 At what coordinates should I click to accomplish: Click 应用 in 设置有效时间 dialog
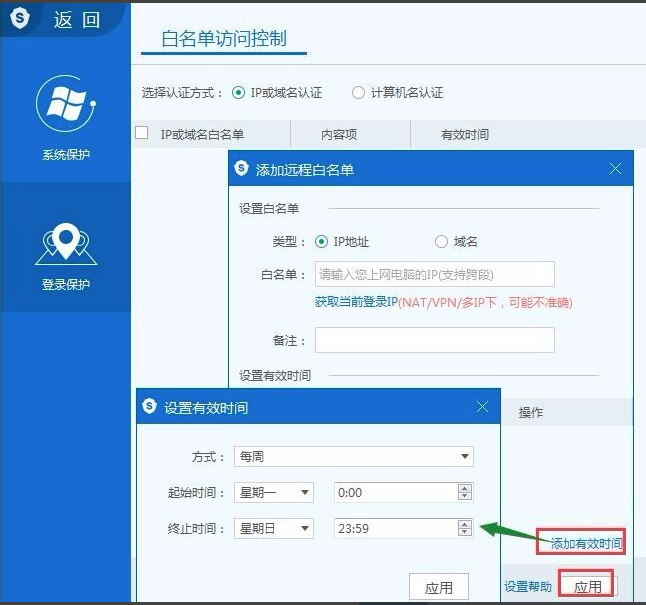(439, 587)
